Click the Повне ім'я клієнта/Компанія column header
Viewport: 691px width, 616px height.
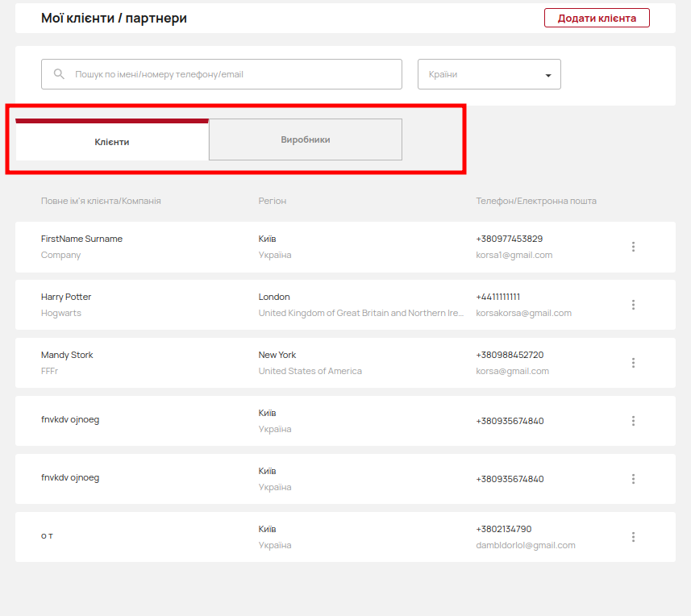click(x=101, y=201)
